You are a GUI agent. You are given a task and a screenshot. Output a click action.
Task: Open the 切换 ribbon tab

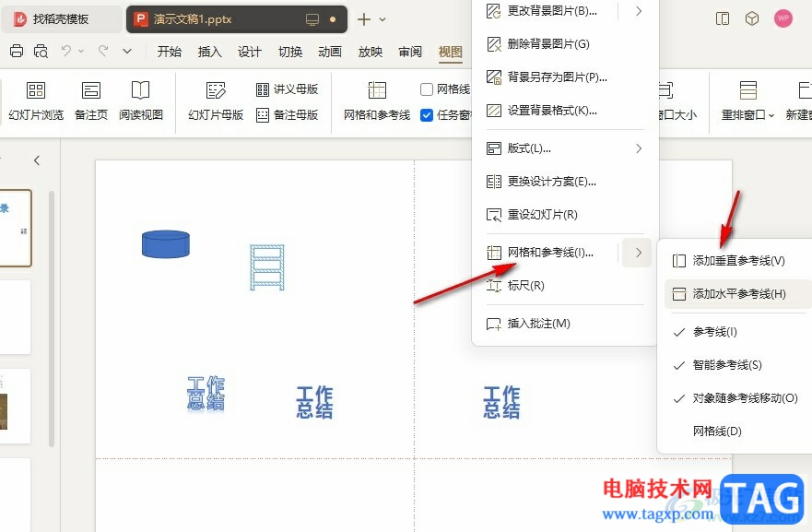(x=290, y=52)
